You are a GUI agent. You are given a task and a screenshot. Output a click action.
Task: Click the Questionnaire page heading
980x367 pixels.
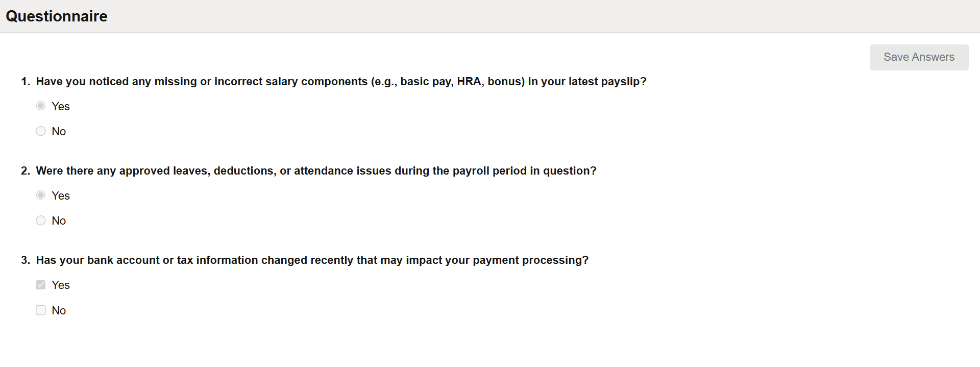[57, 16]
